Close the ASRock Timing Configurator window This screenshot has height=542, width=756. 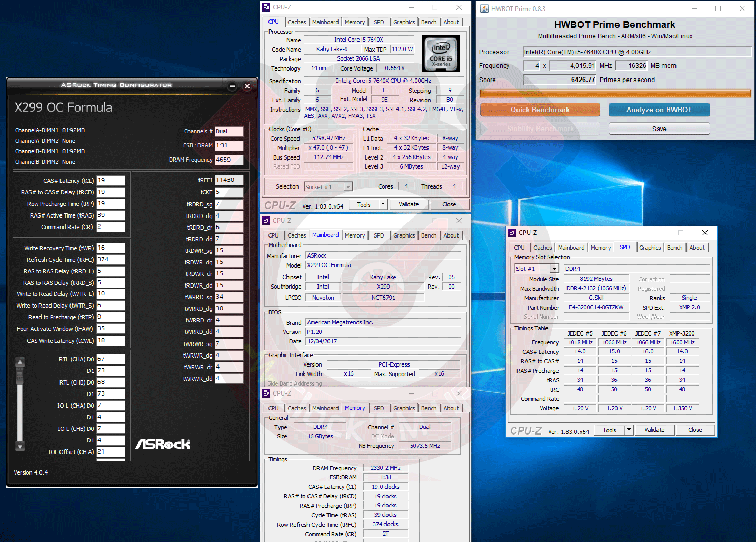pyautogui.click(x=247, y=86)
